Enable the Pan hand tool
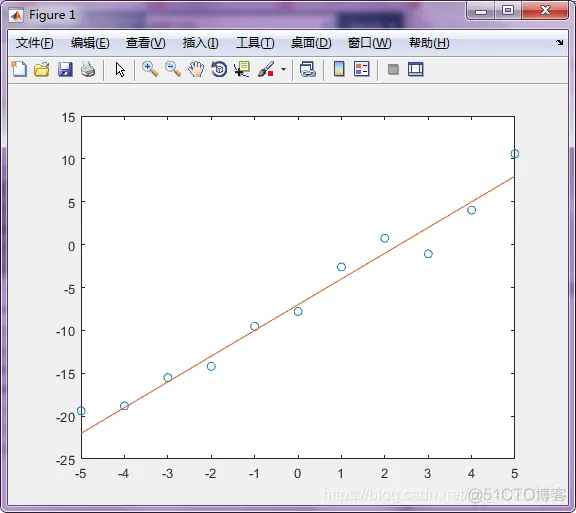The image size is (576, 513). point(196,69)
